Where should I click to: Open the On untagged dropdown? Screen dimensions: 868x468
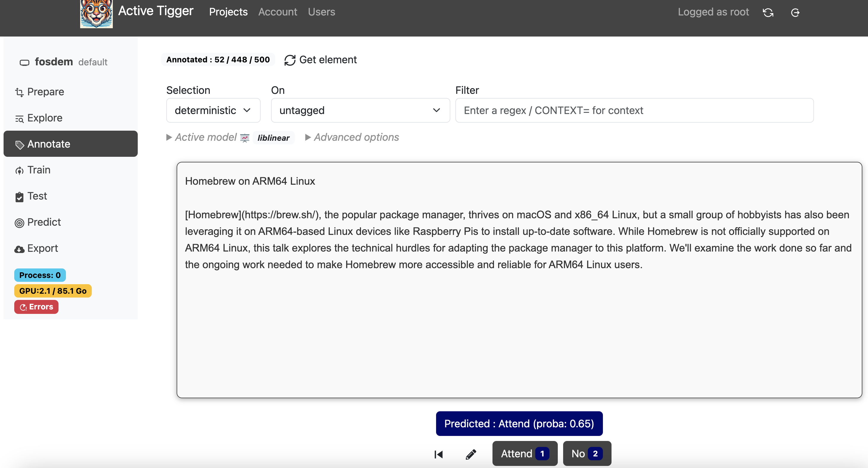point(360,110)
